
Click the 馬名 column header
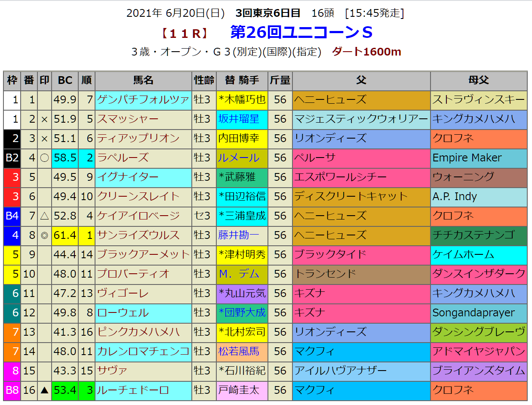tap(143, 80)
